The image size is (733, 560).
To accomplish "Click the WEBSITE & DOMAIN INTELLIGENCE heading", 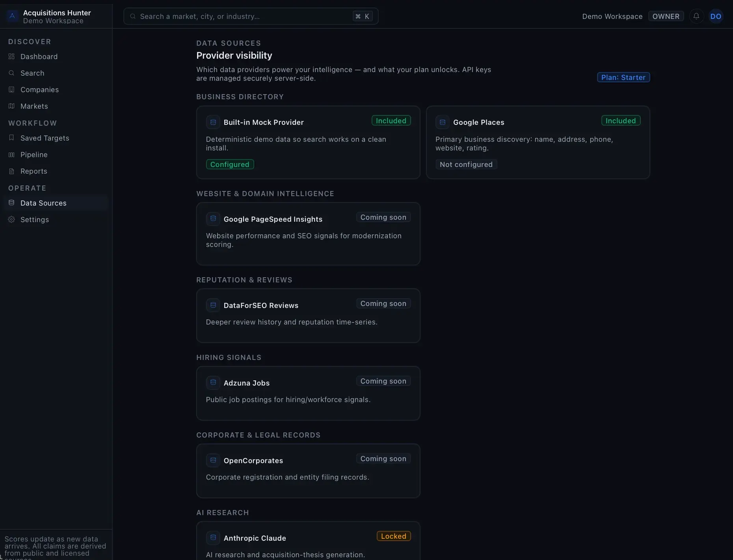I will tap(265, 194).
